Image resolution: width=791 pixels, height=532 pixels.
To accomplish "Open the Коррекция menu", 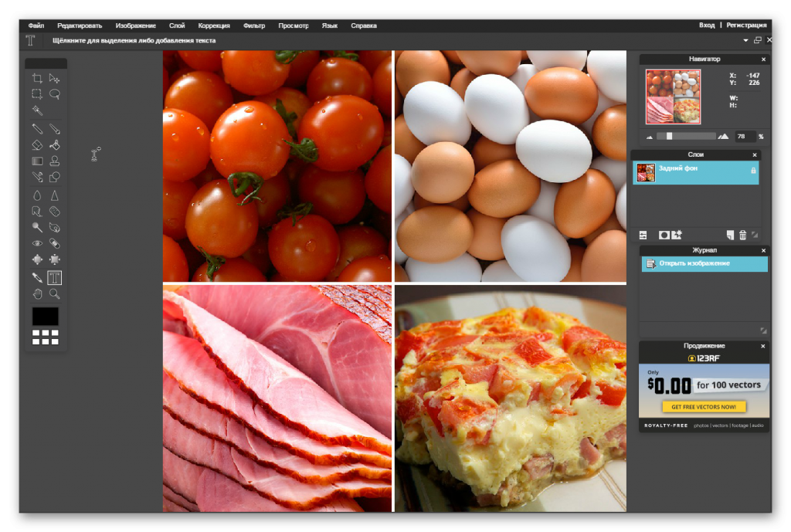I will point(214,25).
